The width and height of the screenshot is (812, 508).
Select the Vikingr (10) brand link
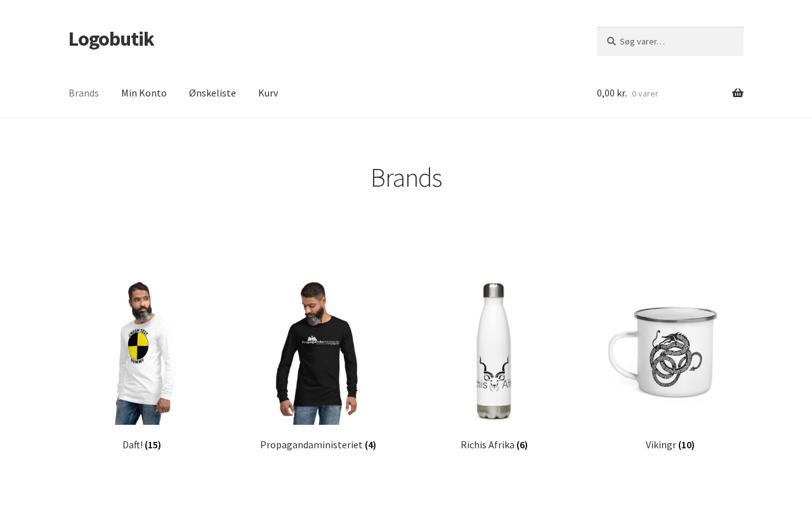pos(670,444)
